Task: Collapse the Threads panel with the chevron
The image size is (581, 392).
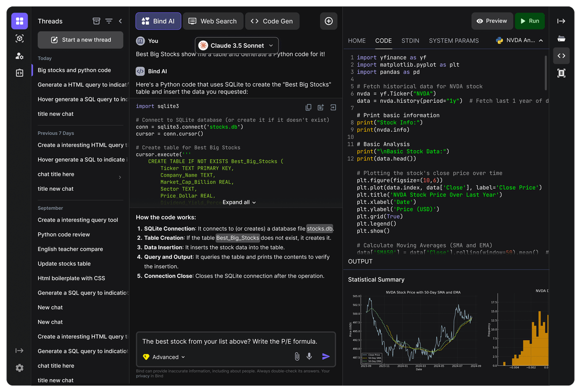Action: coord(121,21)
